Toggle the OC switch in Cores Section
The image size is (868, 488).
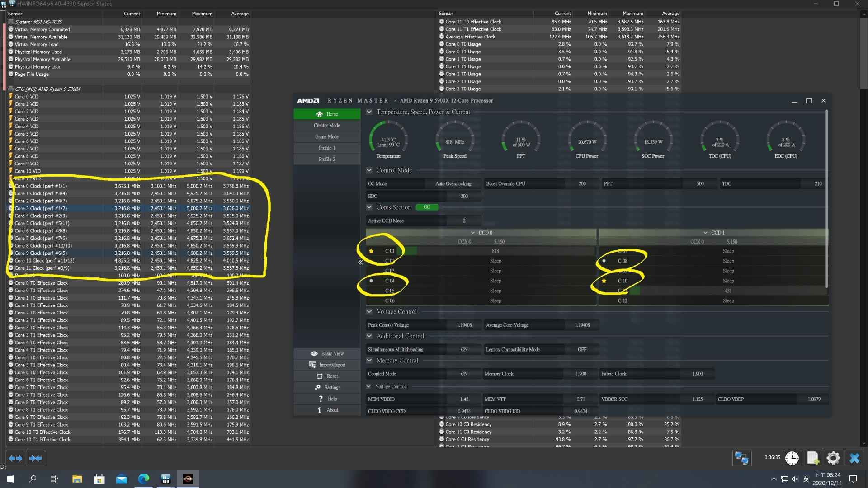click(x=427, y=207)
